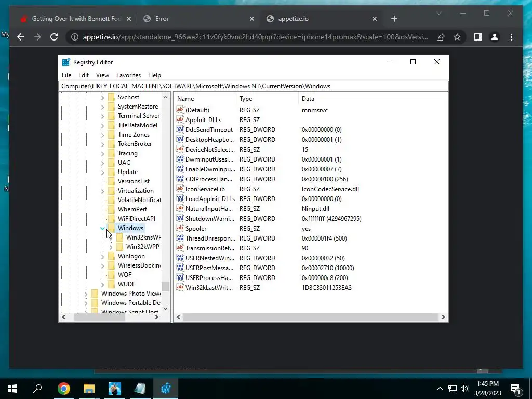Expand the Time Zones key
532x399 pixels.
pos(102,135)
